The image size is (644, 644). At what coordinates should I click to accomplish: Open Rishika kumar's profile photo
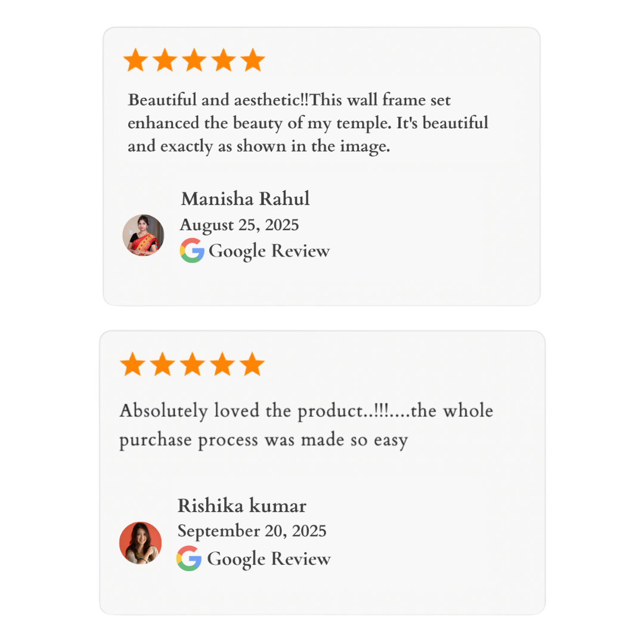(141, 543)
